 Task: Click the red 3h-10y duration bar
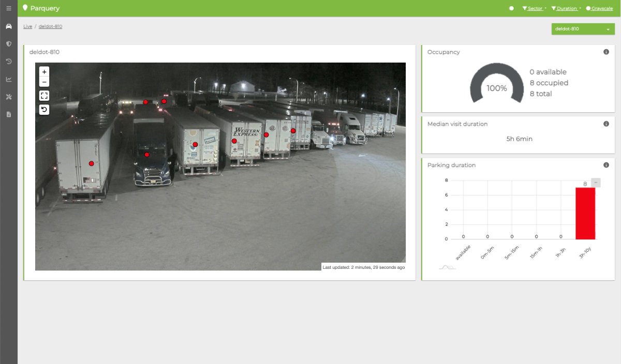pyautogui.click(x=585, y=213)
